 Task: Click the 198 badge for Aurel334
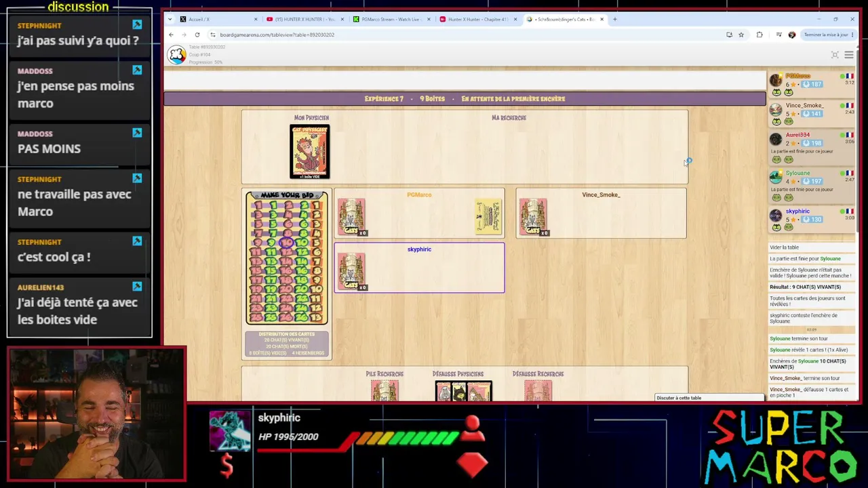point(812,144)
